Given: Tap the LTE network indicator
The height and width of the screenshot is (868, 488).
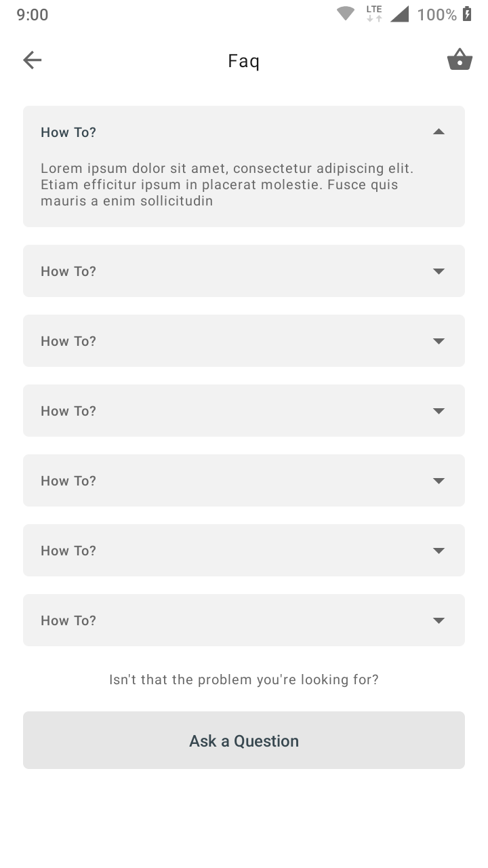Looking at the screenshot, I should [374, 14].
